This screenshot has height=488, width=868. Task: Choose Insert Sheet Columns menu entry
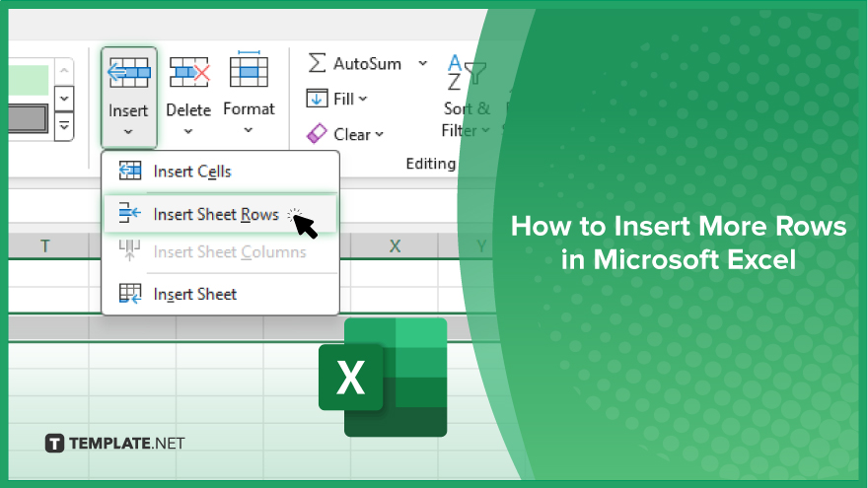pyautogui.click(x=220, y=252)
